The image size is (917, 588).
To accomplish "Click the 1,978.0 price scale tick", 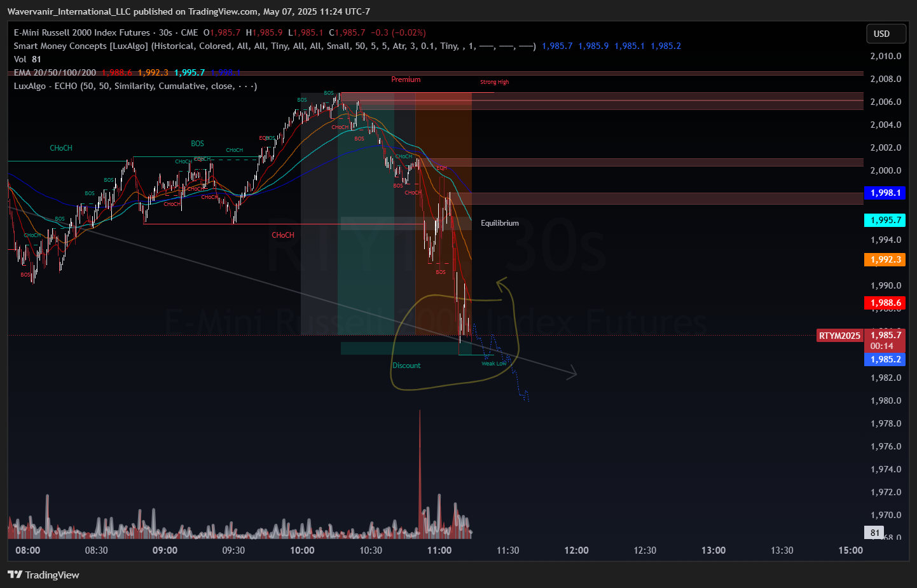I will pos(885,423).
